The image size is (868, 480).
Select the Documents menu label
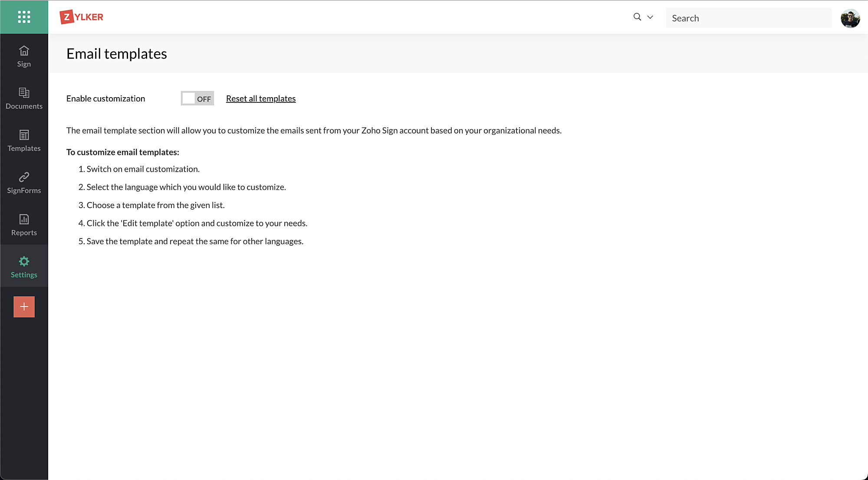pos(24,106)
